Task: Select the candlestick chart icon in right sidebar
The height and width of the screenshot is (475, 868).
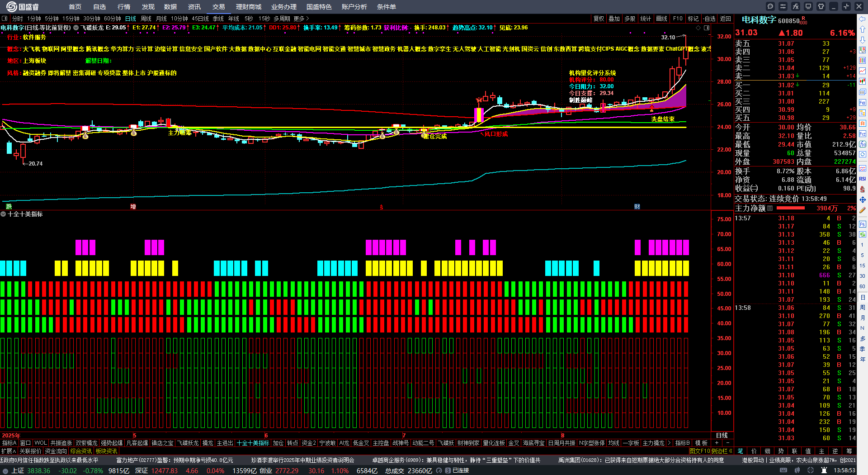Action: click(x=863, y=81)
